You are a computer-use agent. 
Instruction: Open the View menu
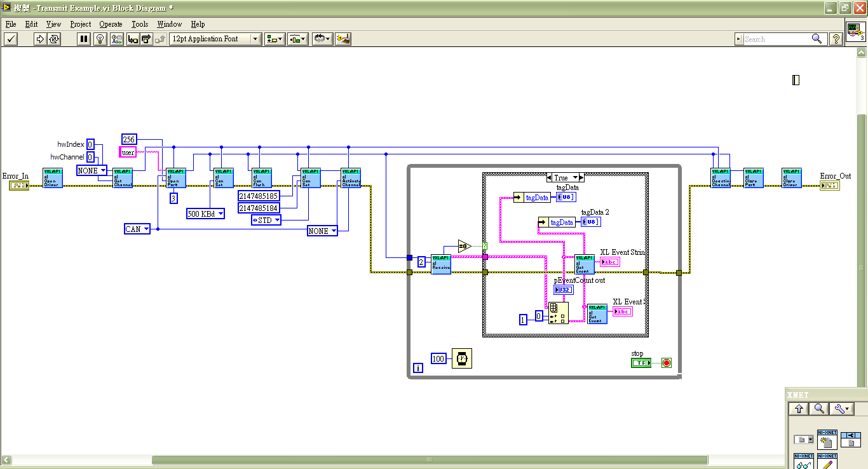[x=54, y=24]
